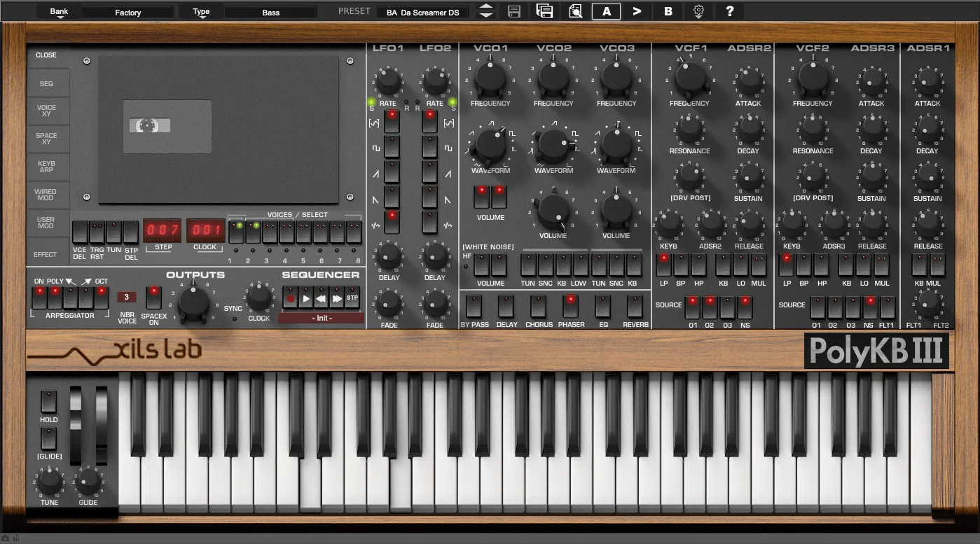
Task: Click the Save As multiple floppies icon
Action: (544, 11)
